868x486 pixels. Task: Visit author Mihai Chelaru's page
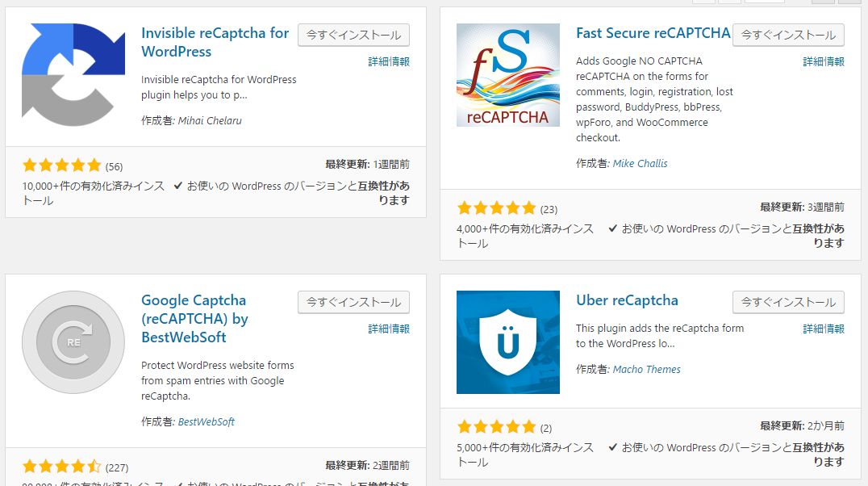210,121
